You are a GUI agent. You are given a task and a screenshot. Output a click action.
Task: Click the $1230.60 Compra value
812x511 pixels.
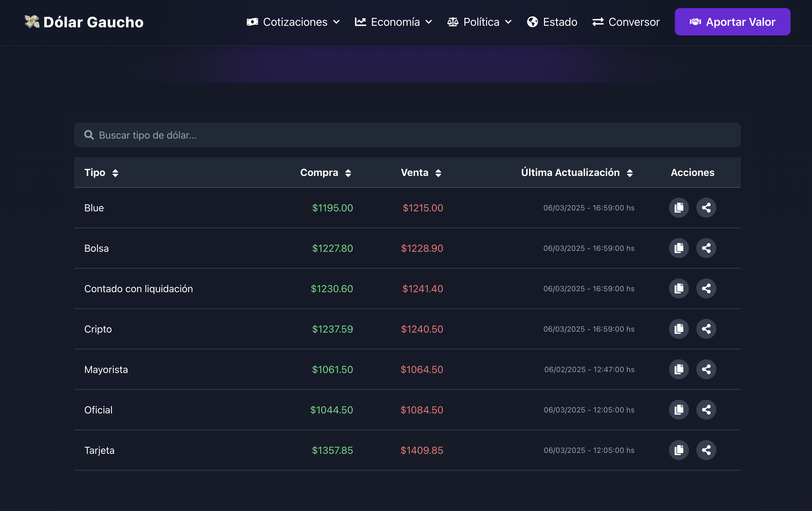click(x=332, y=289)
